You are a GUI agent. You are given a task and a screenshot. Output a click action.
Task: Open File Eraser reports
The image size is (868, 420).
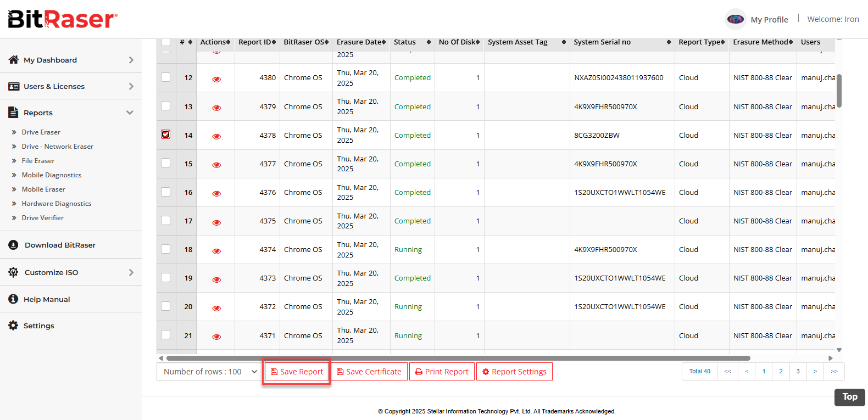pyautogui.click(x=38, y=161)
